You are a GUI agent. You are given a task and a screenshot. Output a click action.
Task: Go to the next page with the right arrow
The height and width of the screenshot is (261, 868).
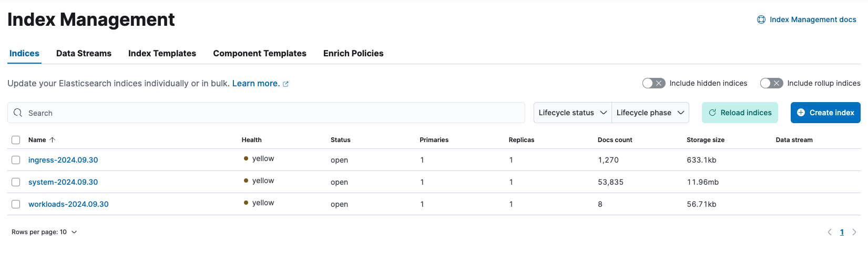[x=854, y=232]
